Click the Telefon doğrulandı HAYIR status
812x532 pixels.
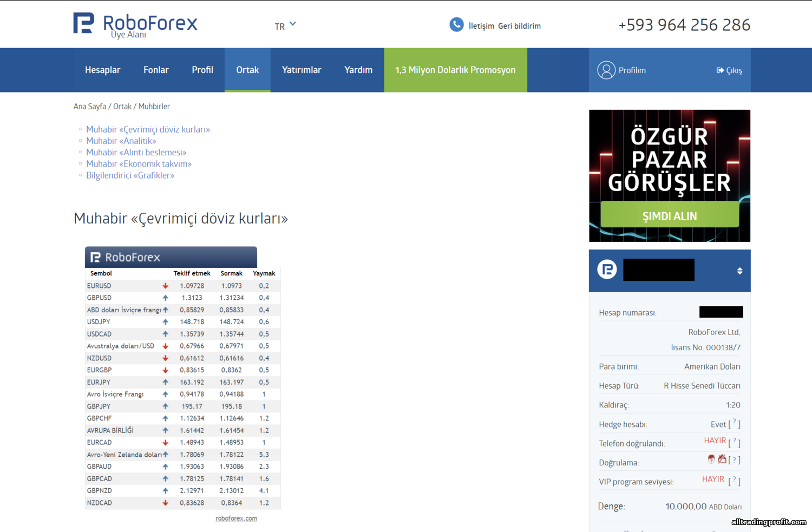pos(715,441)
